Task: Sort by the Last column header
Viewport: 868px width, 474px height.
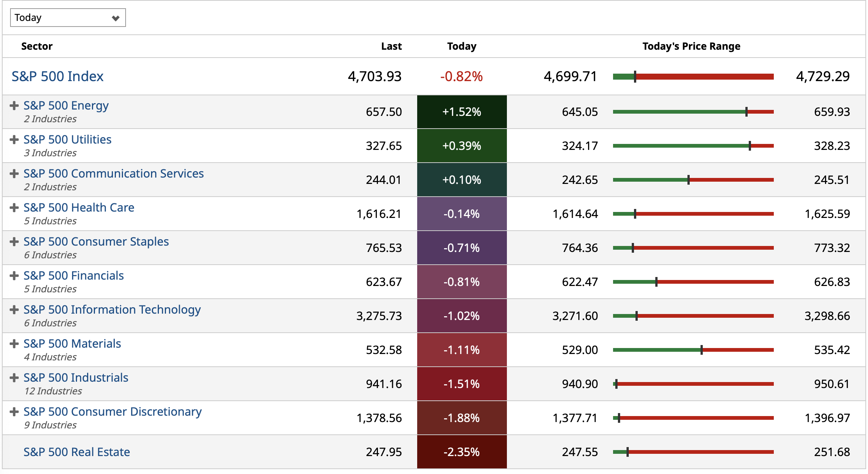Action: point(391,46)
